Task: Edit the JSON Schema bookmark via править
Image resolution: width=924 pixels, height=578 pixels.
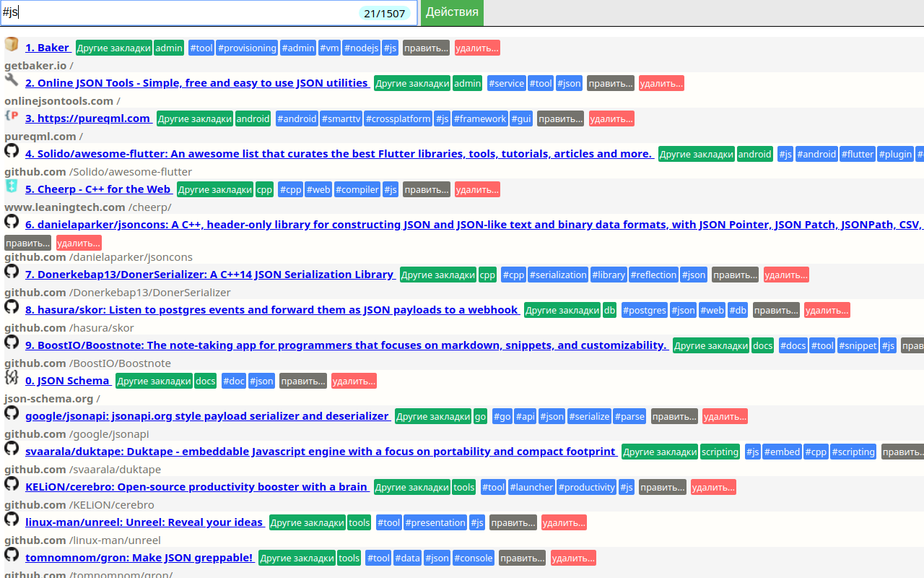Action: (x=303, y=381)
